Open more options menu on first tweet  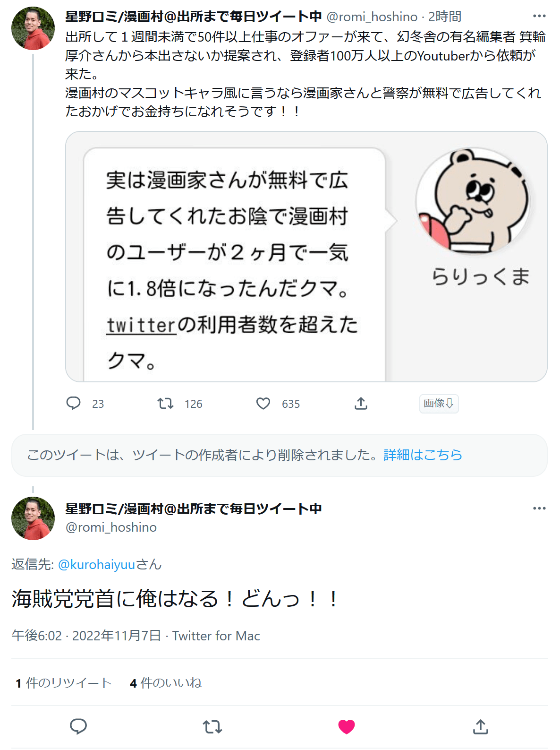click(539, 16)
